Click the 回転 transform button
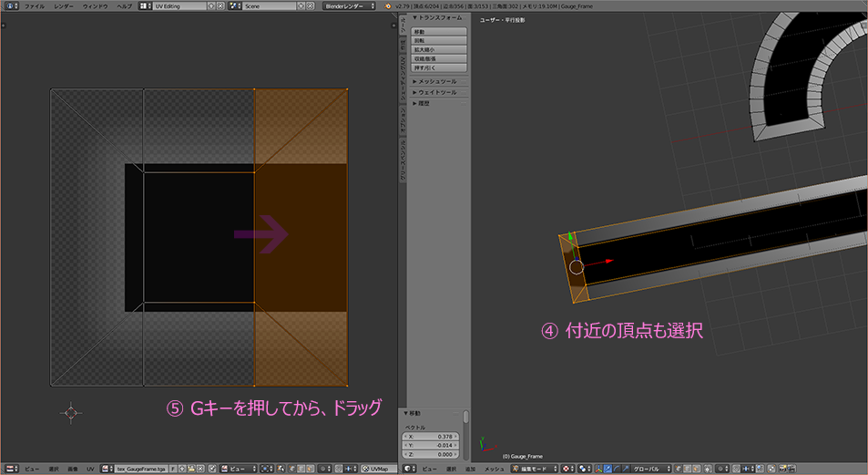The width and height of the screenshot is (868, 475). (438, 40)
